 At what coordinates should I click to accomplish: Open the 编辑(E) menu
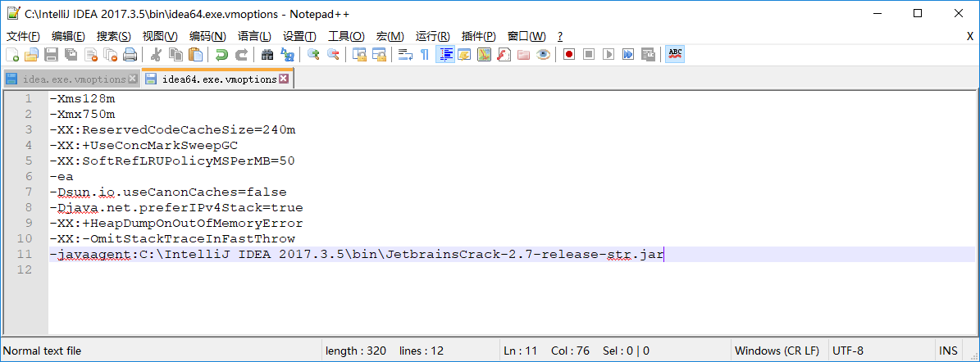pyautogui.click(x=69, y=36)
